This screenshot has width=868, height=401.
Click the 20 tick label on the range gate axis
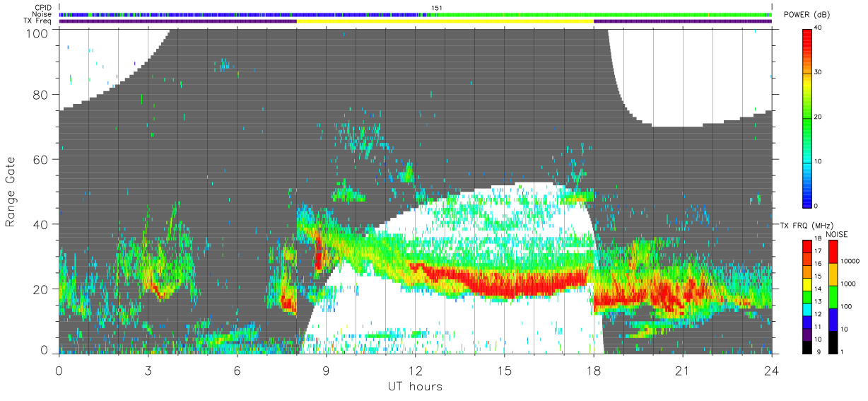pos(40,289)
